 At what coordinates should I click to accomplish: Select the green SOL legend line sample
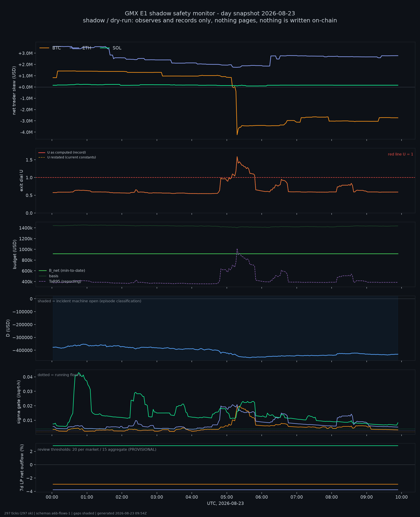pos(105,48)
